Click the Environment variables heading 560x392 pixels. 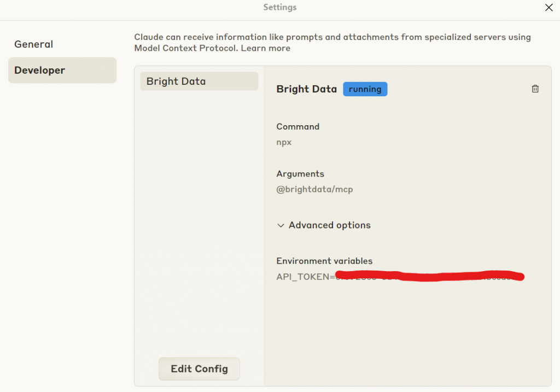point(324,261)
